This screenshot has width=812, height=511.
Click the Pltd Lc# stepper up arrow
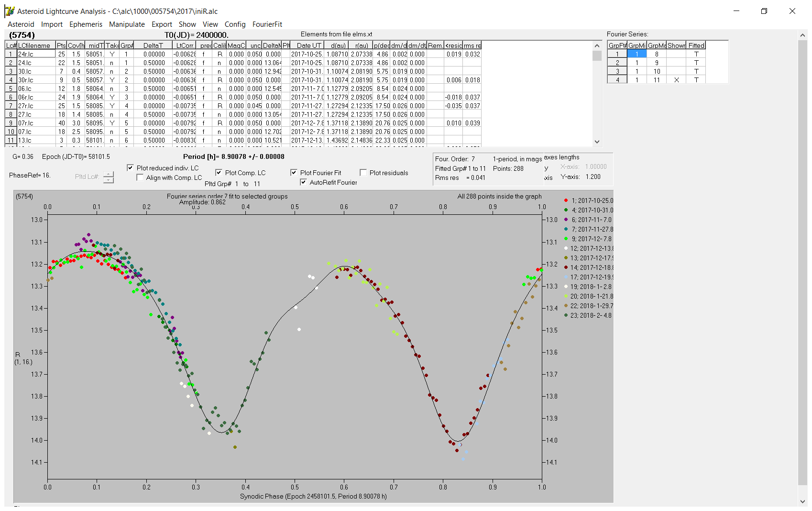(109, 174)
